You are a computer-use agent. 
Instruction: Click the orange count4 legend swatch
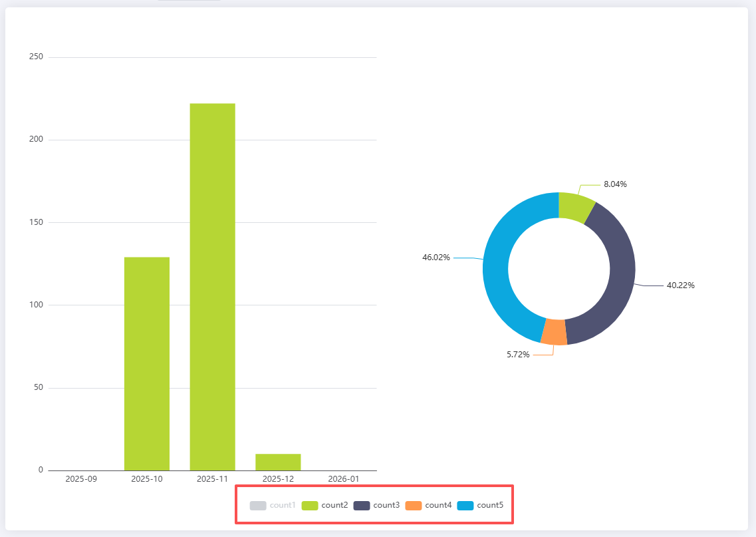[x=414, y=506]
